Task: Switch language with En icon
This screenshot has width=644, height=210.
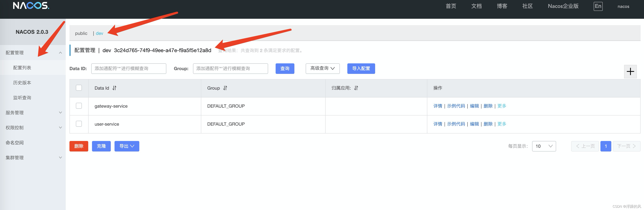Action: pyautogui.click(x=598, y=6)
